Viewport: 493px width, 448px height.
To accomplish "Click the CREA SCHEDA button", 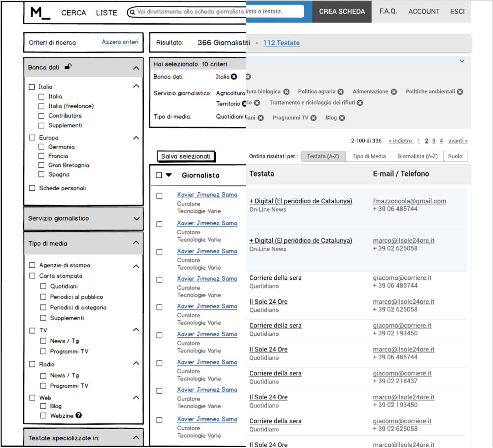I will [x=342, y=11].
